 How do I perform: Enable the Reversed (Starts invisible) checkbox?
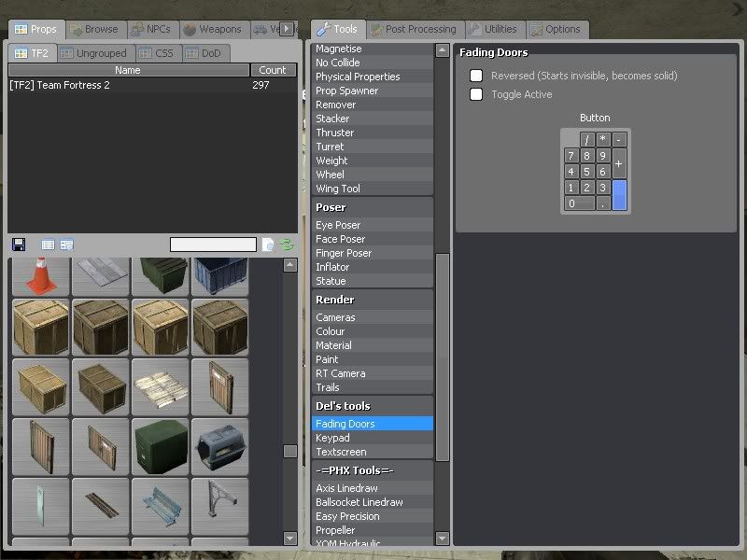click(x=476, y=76)
